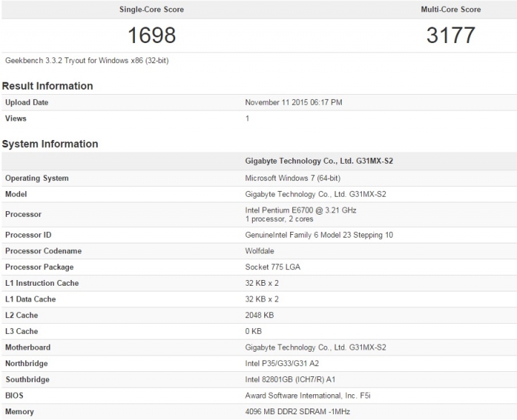Image resolution: width=517 pixels, height=420 pixels.
Task: Click the Views count value 1
Action: (x=247, y=118)
